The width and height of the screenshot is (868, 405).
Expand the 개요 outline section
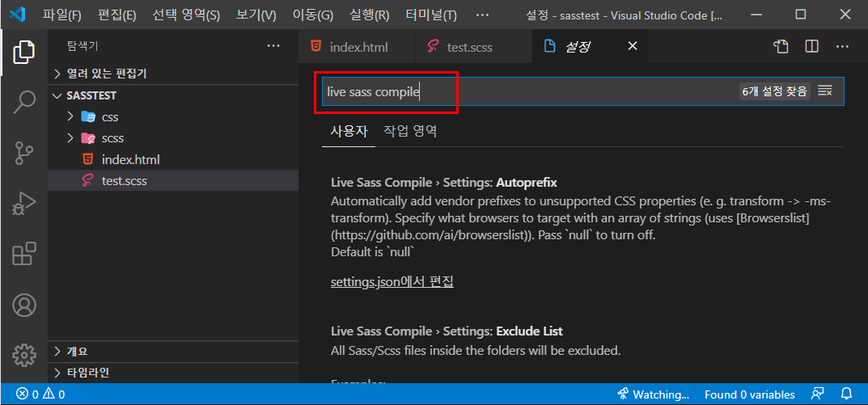(x=173, y=352)
